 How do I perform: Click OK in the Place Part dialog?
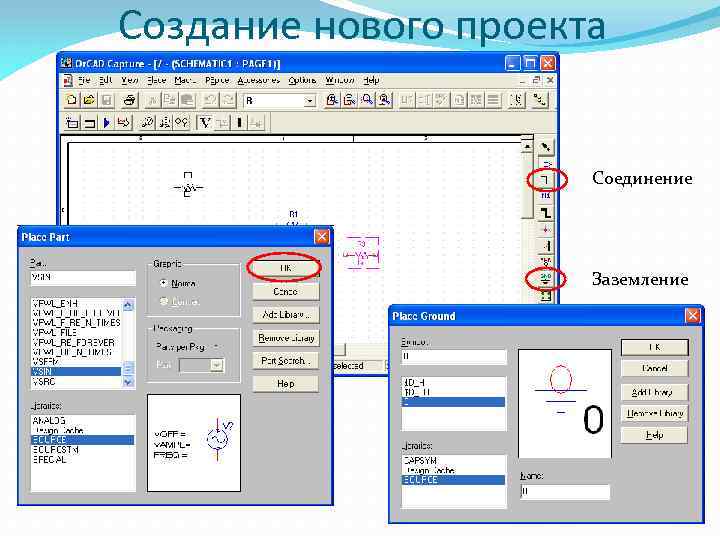(x=285, y=268)
